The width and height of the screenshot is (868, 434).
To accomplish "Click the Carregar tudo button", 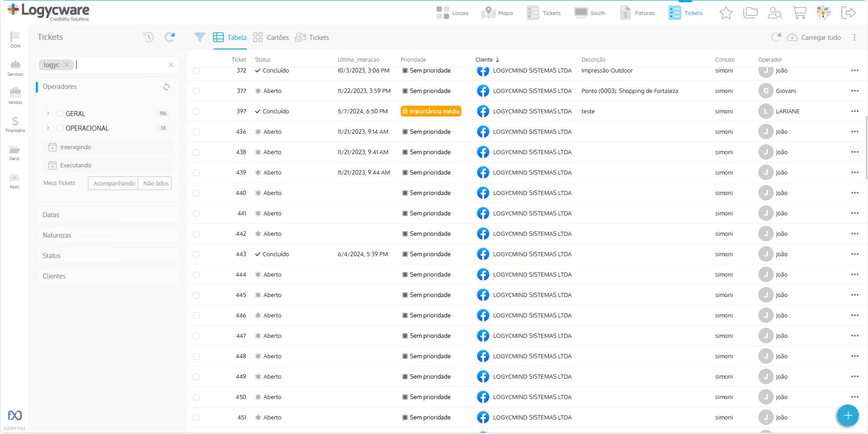I will 814,38.
